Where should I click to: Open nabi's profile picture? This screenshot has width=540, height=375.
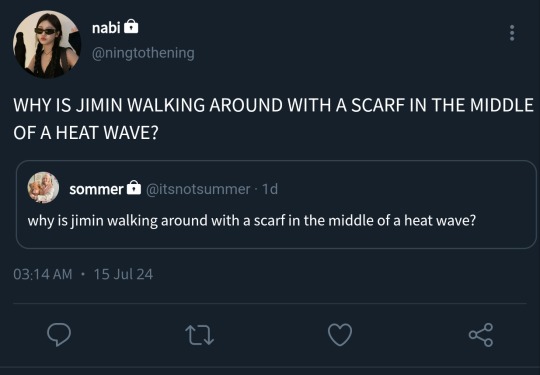point(47,44)
